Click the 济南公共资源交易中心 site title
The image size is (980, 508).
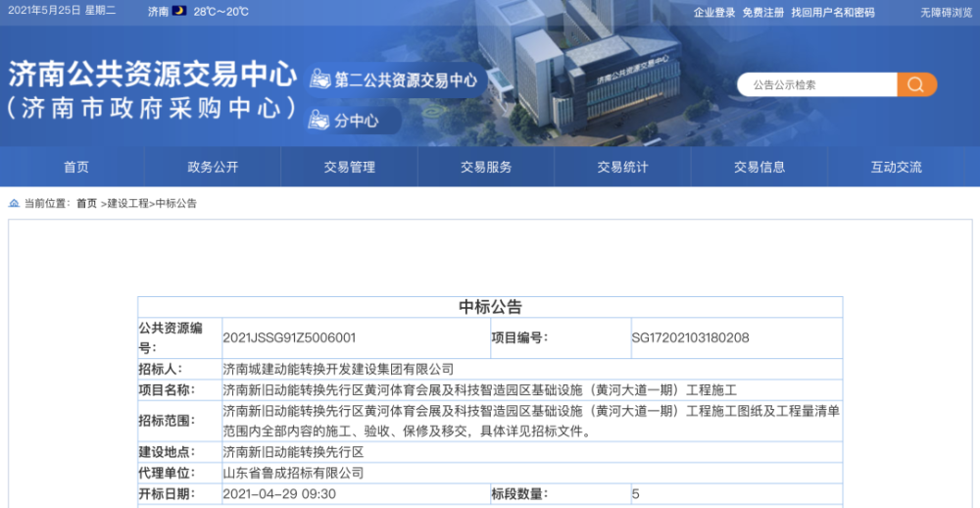point(153,76)
